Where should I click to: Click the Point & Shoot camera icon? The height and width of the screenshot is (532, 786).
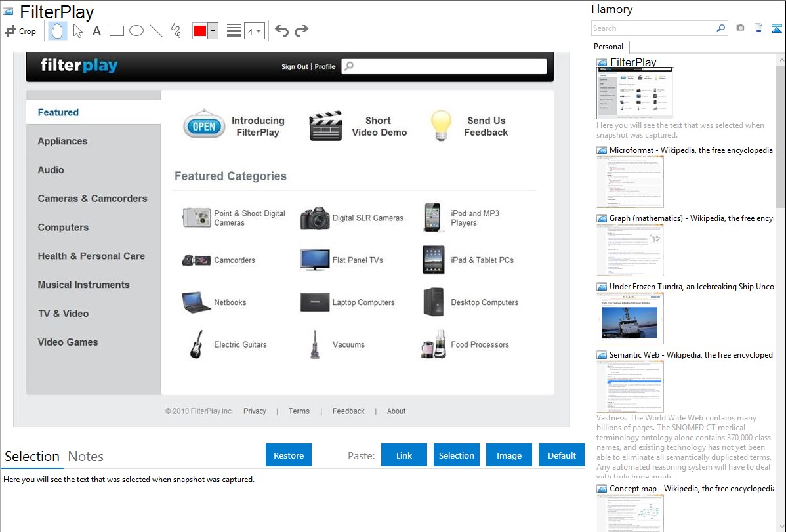pyautogui.click(x=197, y=218)
